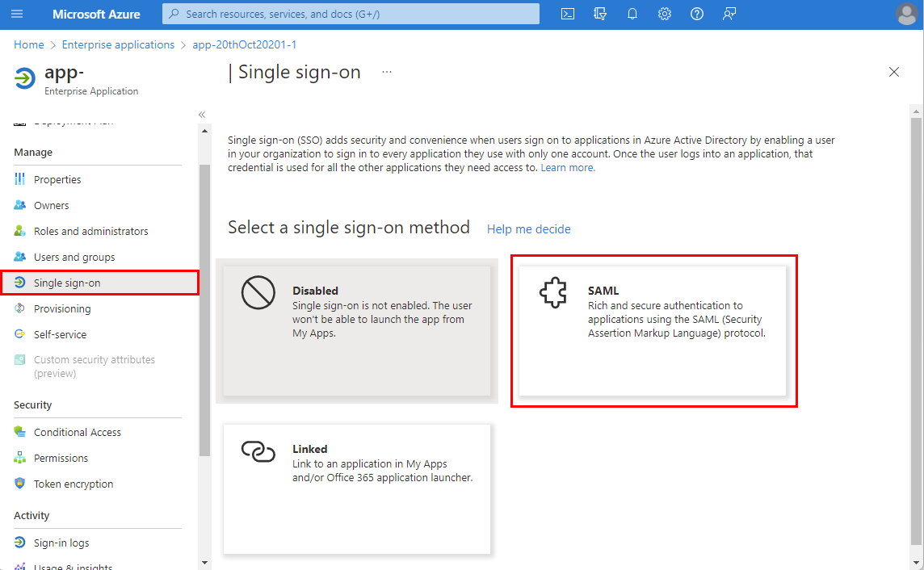Go to app-20thOct20201-1 breadcrumb

point(245,44)
